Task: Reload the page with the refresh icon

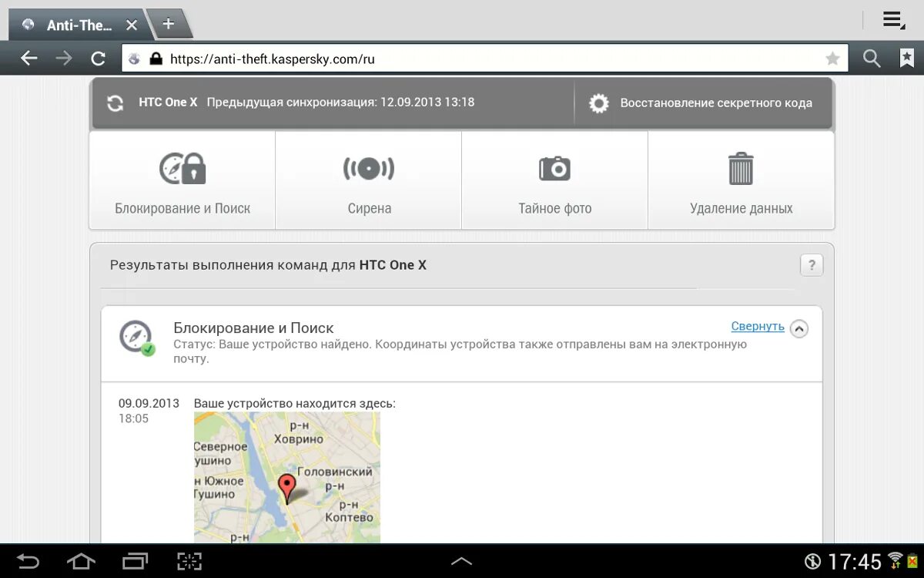Action: 98,59
